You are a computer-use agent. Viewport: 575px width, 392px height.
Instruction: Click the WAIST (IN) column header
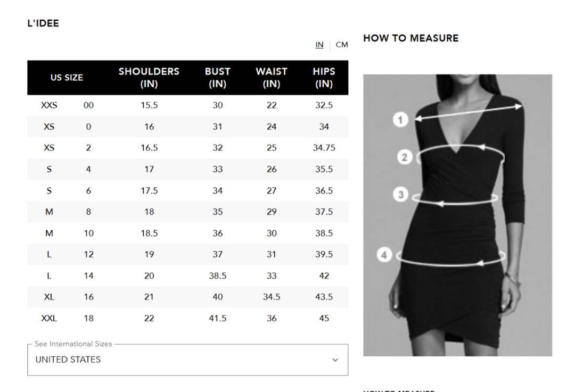pyautogui.click(x=272, y=77)
